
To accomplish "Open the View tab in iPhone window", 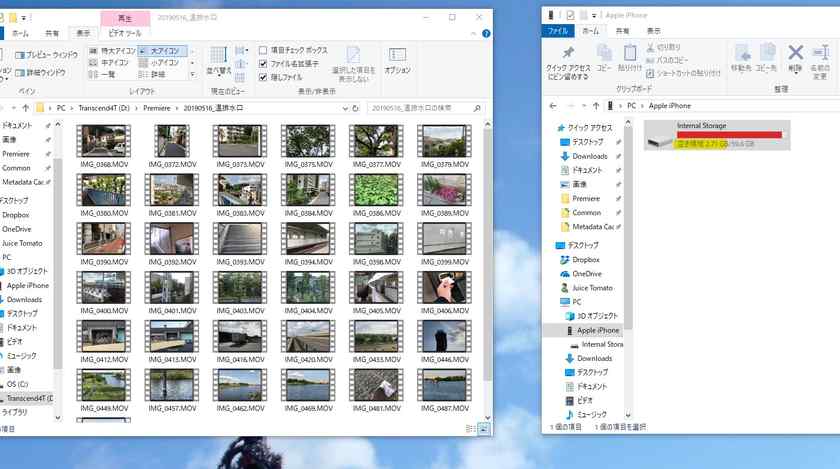I will (x=654, y=31).
